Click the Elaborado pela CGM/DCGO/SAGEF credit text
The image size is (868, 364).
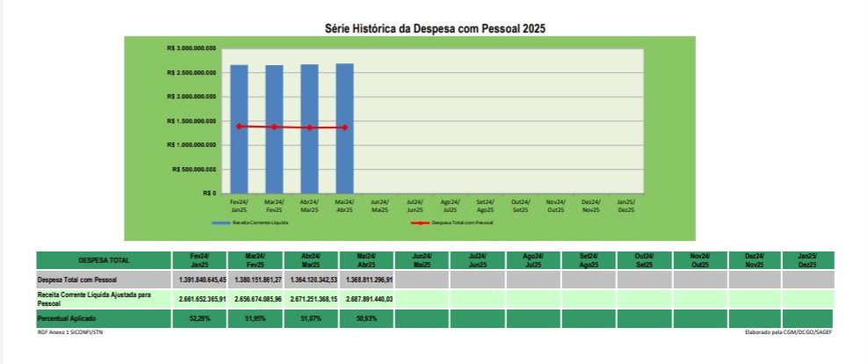pyautogui.click(x=788, y=332)
